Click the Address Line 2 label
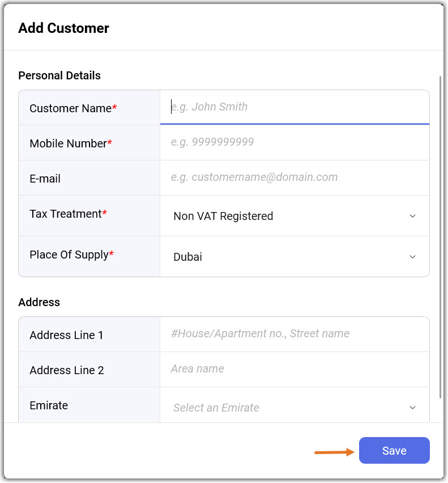 click(66, 370)
